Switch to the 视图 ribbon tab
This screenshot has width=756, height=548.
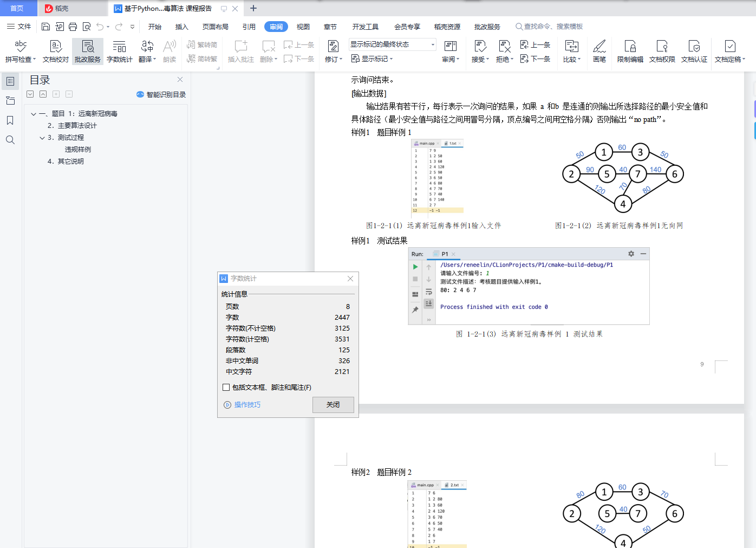(x=303, y=27)
